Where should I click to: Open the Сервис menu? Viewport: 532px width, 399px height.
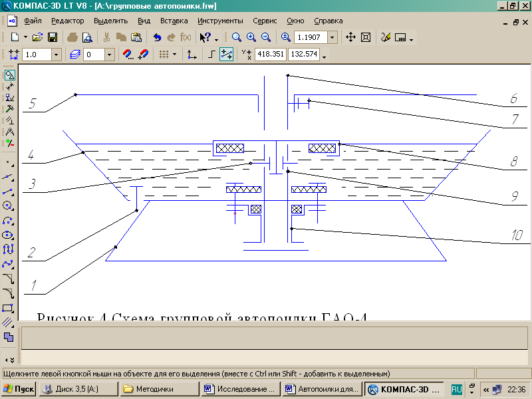[x=265, y=21]
